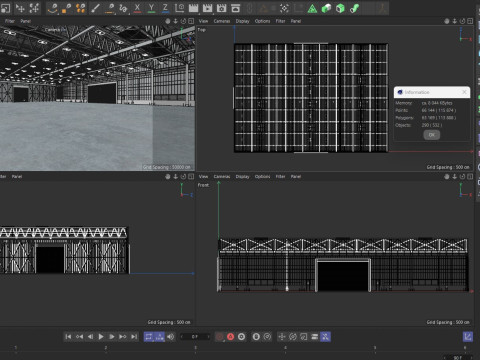This screenshot has height=360, width=480.
Task: Click the 90 F end frame field
Action: tap(458, 357)
